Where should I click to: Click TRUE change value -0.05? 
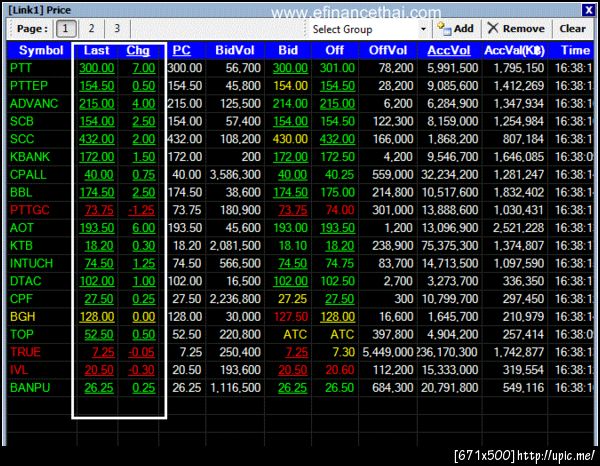coord(141,352)
